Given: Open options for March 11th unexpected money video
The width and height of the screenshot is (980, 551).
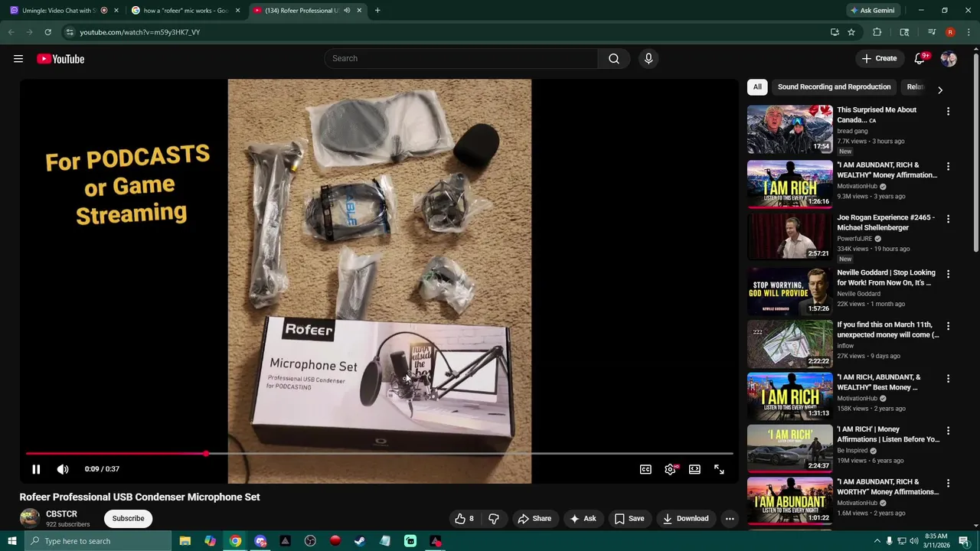Looking at the screenshot, I should (x=948, y=326).
